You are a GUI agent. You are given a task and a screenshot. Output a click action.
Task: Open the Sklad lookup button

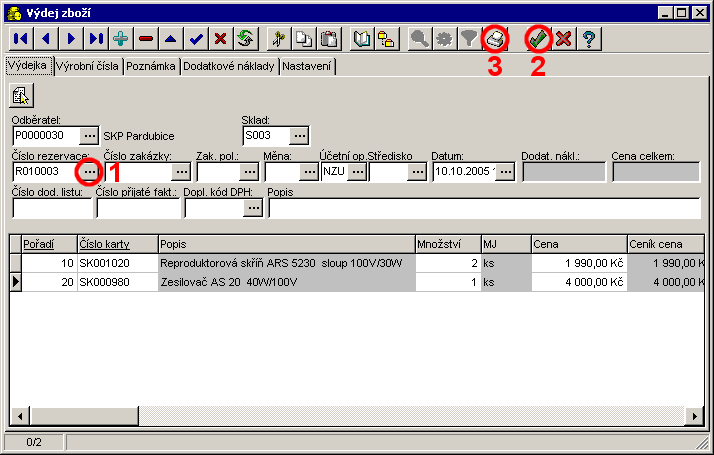tap(299, 135)
